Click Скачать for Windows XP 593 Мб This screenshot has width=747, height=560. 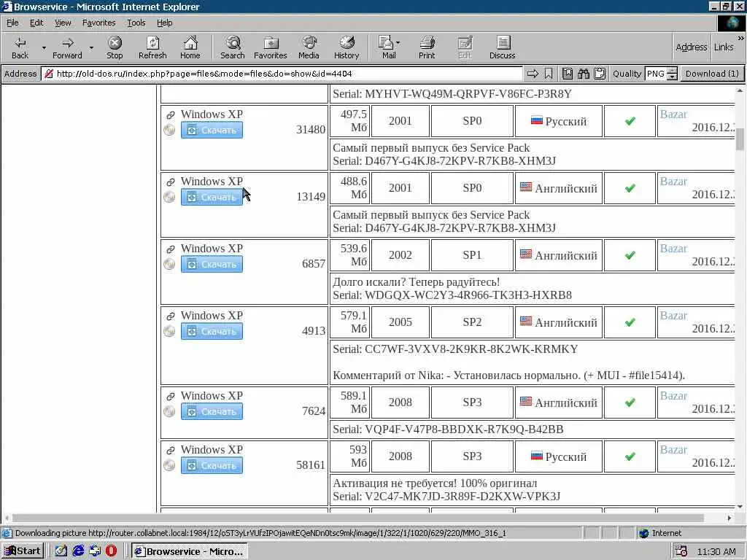(212, 465)
